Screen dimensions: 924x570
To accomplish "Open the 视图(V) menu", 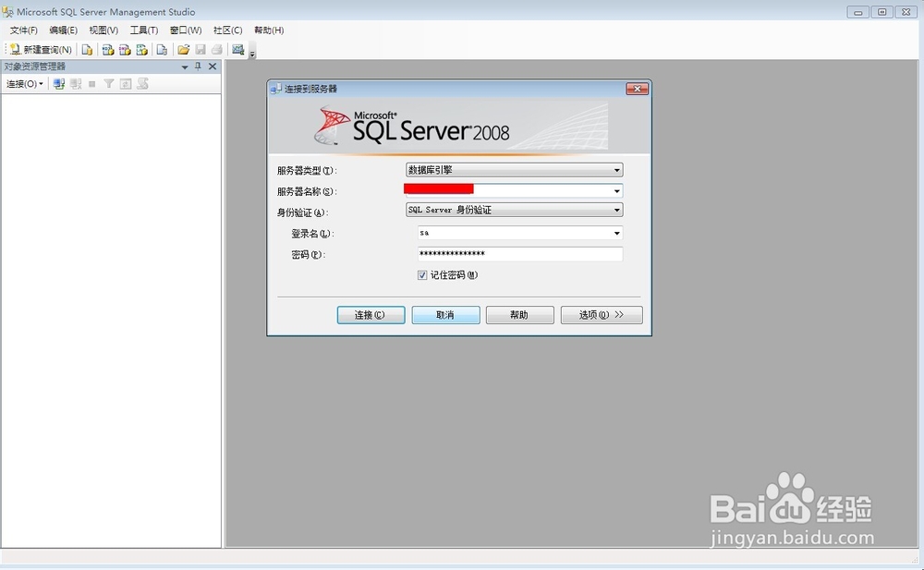I will point(103,30).
